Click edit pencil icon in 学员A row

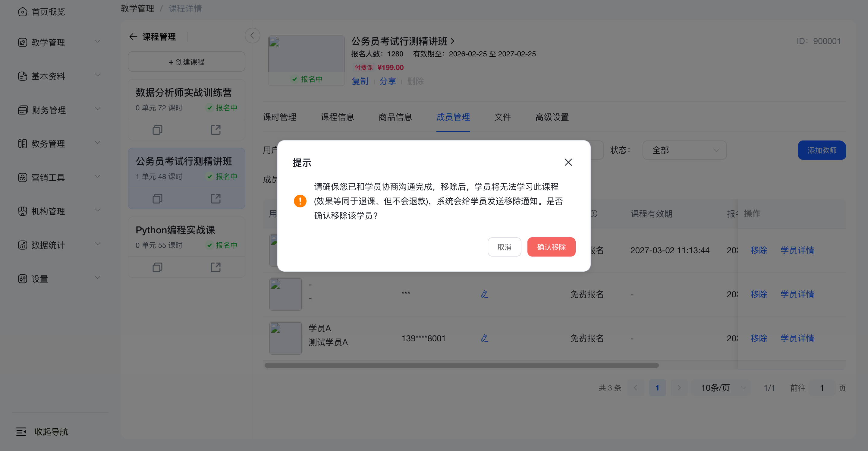point(485,338)
